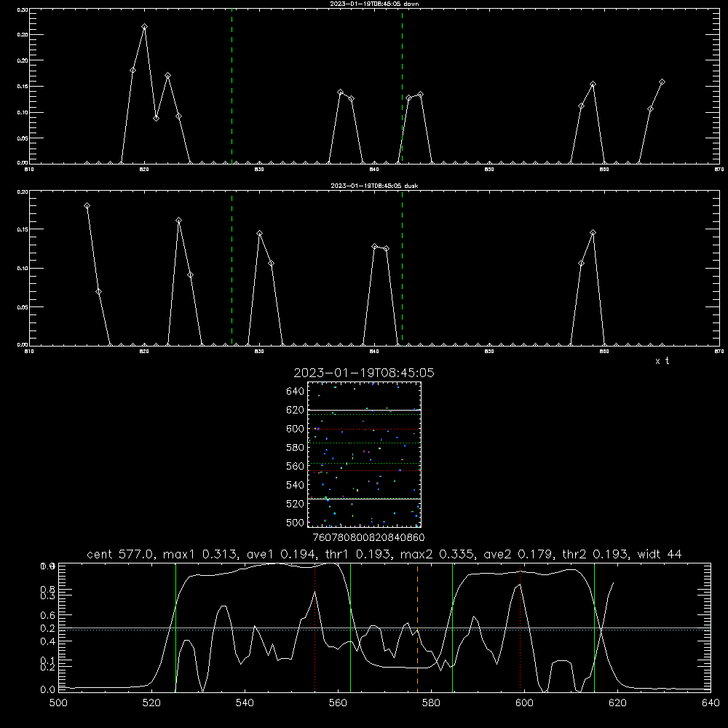Click the '560' x-axis label of bottom plot
Viewport: 728px width, 728px height.
[x=338, y=703]
